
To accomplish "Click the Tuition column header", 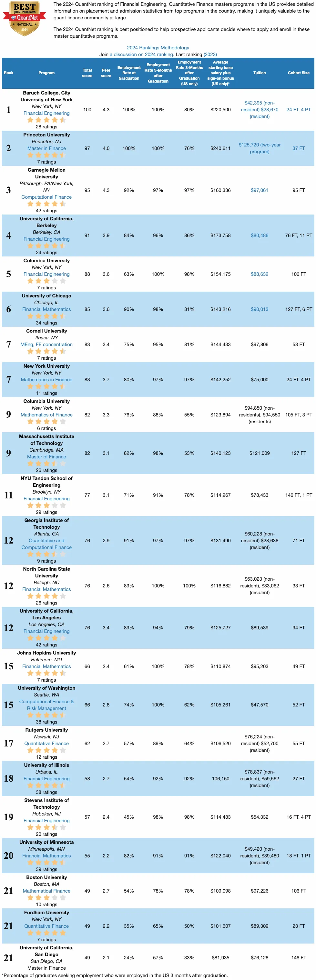I will 259,73.
